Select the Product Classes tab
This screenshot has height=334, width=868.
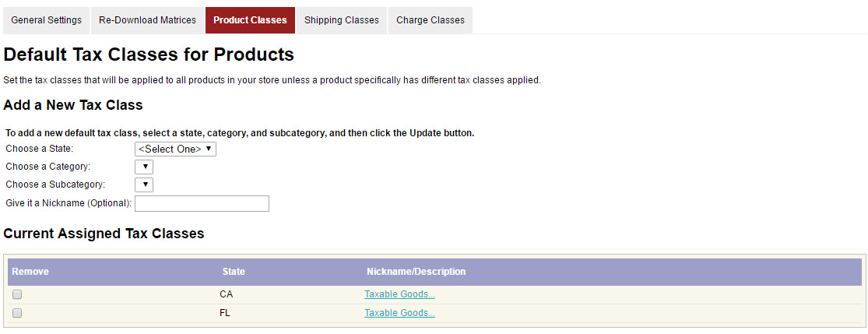tap(250, 20)
